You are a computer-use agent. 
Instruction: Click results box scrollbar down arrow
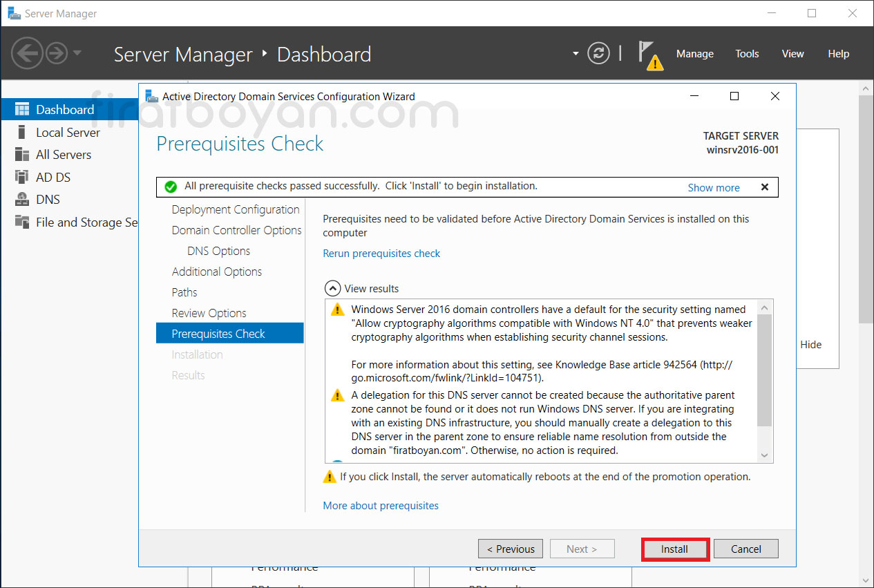tap(764, 455)
